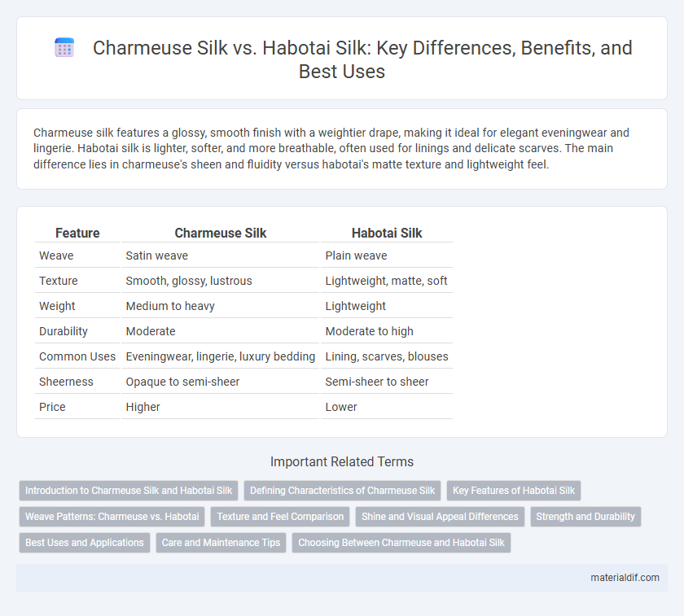Click the Medium to heavy cell
This screenshot has height=616, width=684.
coord(221,306)
